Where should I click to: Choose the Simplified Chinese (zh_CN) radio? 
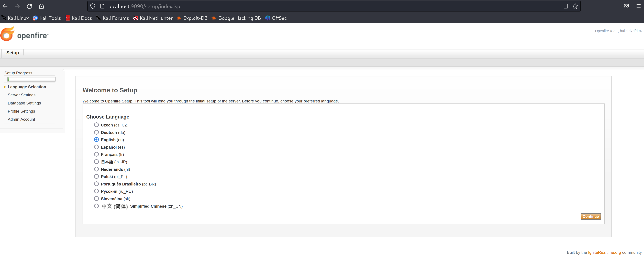click(96, 206)
